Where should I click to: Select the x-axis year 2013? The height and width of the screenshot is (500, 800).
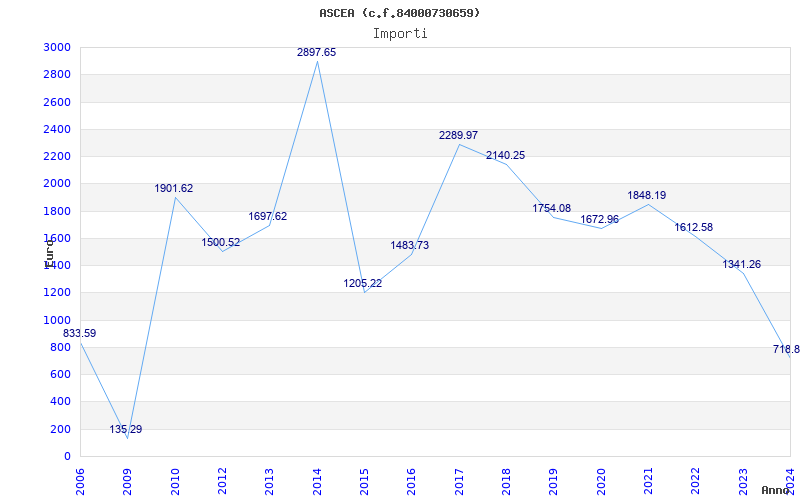click(269, 482)
